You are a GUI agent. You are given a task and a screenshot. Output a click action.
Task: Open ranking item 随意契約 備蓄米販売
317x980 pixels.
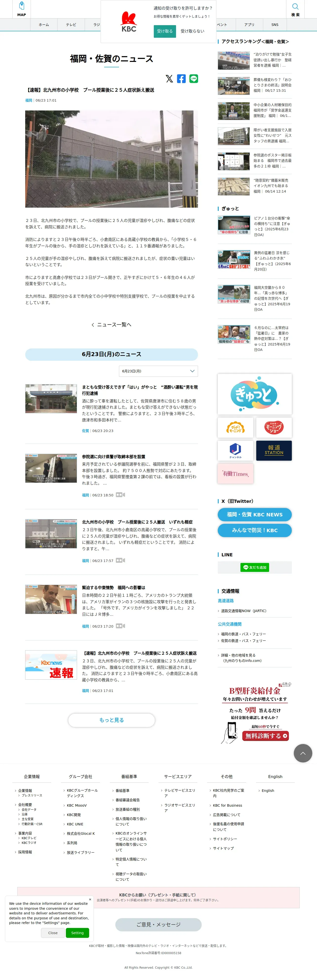(255, 186)
